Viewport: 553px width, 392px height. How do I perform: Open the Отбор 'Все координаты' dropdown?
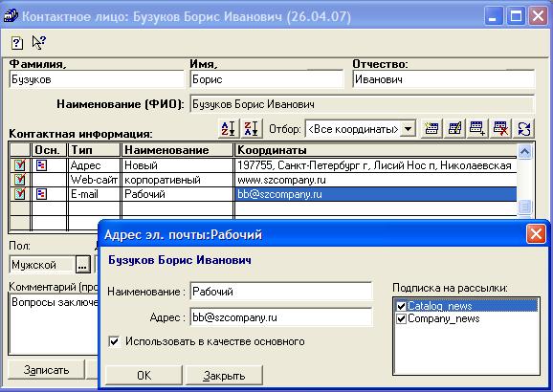click(408, 129)
